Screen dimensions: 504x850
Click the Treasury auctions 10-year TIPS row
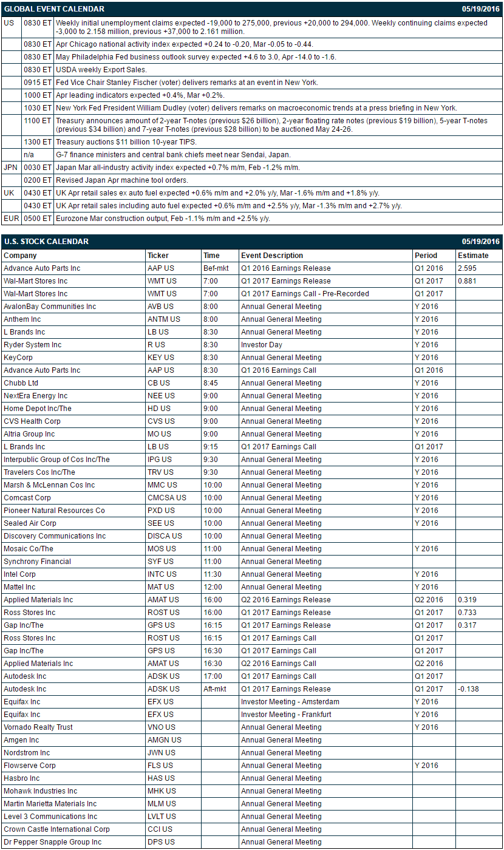point(252,142)
